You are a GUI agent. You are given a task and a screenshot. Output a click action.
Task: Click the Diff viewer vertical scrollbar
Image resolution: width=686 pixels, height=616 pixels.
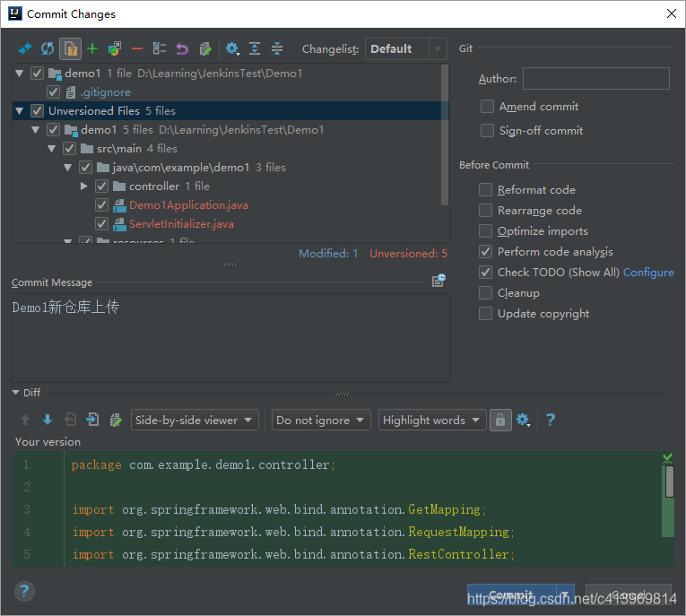point(669,482)
